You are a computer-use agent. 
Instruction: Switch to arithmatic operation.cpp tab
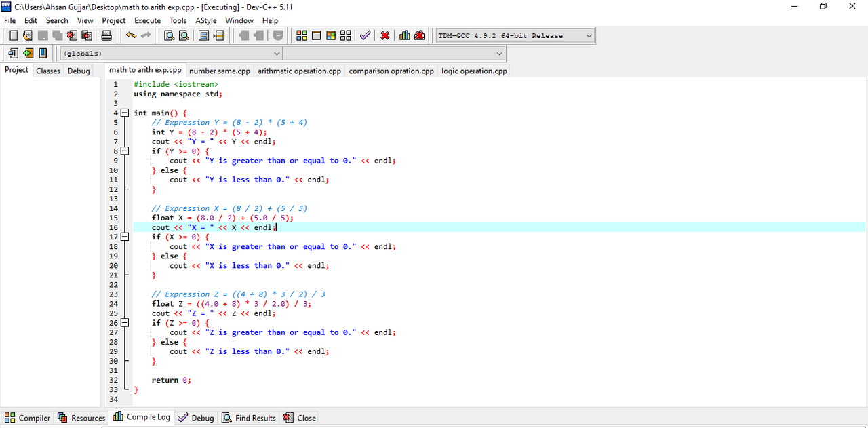300,71
